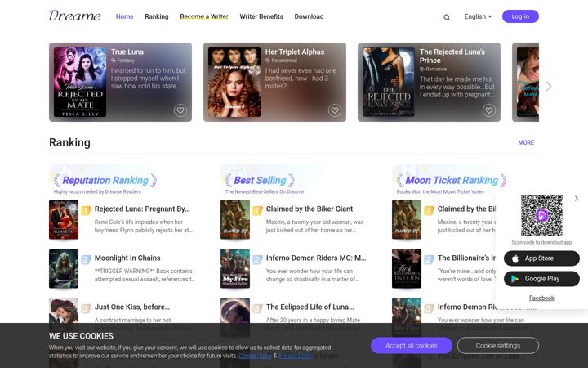This screenshot has height=368, width=588.
Task: Download from the App Store
Action: (541, 258)
